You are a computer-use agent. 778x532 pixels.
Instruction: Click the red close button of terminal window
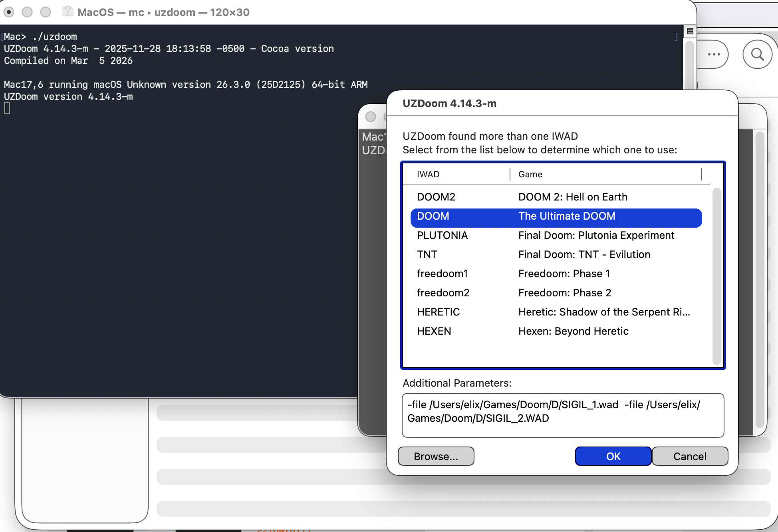(9, 12)
